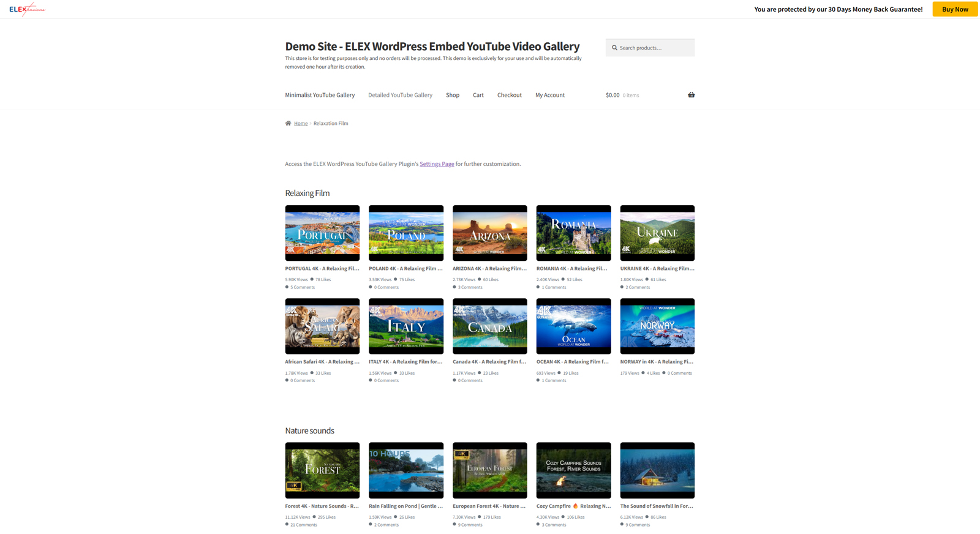Viewport: 980px width, 534px height.
Task: Play the European Forest 4K thumbnail
Action: 490,470
